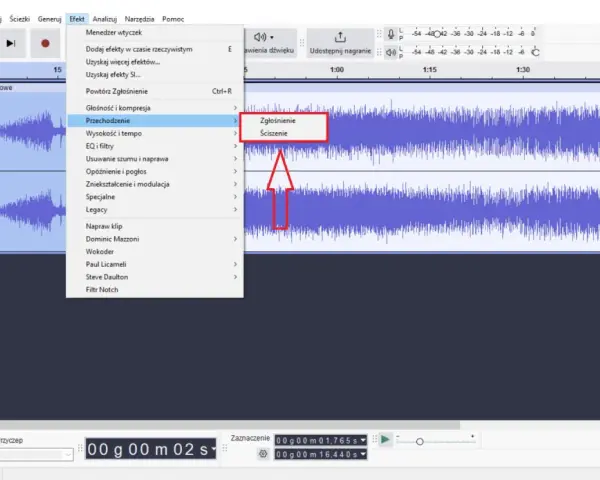Open the Generuj menu
This screenshot has height=480, width=600.
(x=49, y=19)
